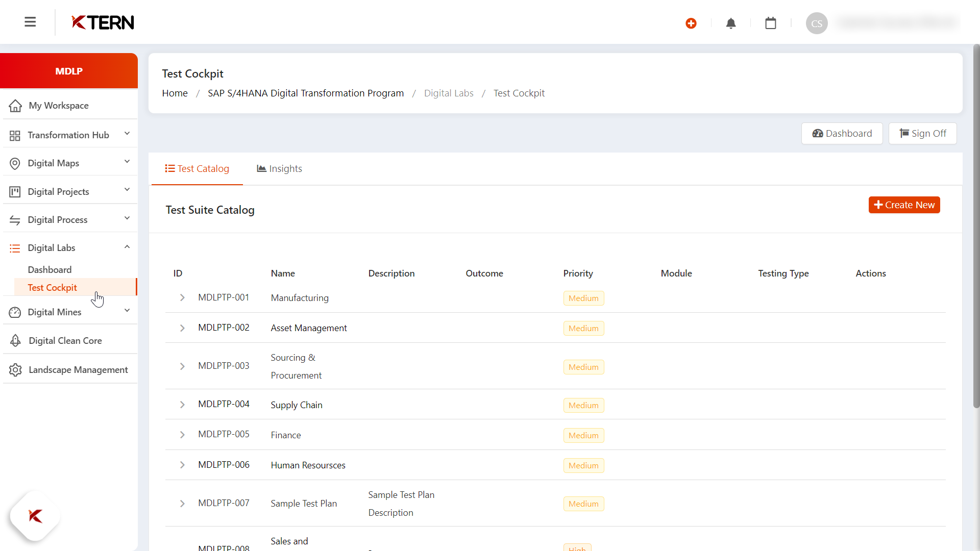Click the Landscape Management gear icon
Screen dimensions: 980x551
(x=15, y=370)
